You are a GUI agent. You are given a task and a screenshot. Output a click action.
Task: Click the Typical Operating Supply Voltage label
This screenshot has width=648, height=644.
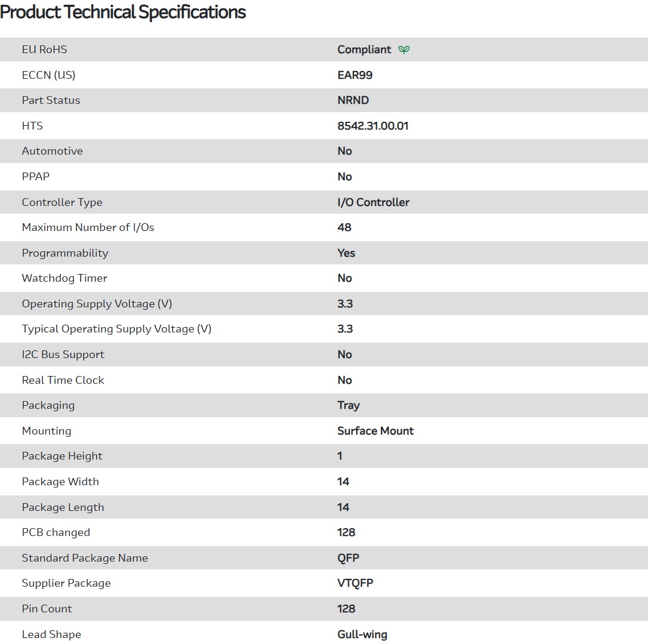pos(116,329)
